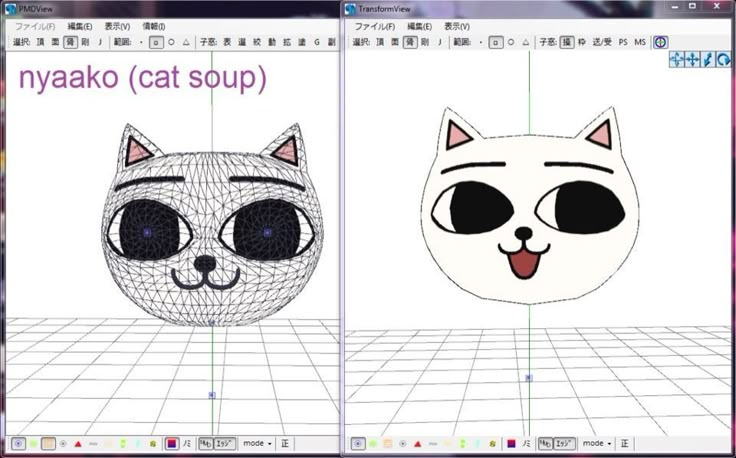
Task: Open 編集(E) menu in PMDView window
Action: click(x=80, y=26)
